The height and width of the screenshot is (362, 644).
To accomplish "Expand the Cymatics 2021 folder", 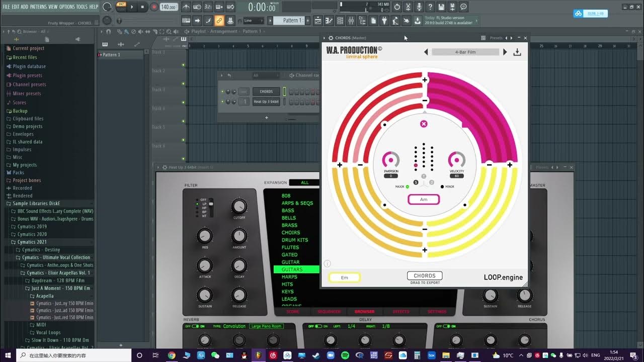I will point(32,242).
